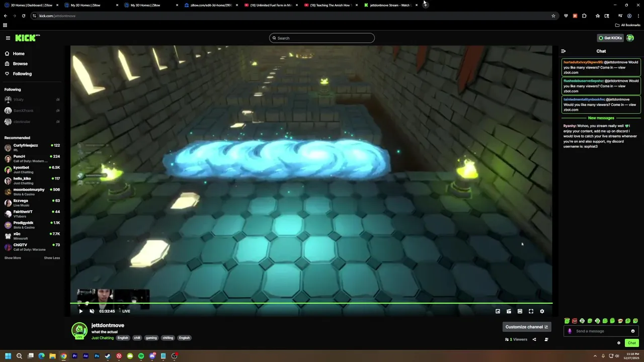Screen dimensions: 644x362
Task: Click Show Less in recommended list
Action: [52, 258]
